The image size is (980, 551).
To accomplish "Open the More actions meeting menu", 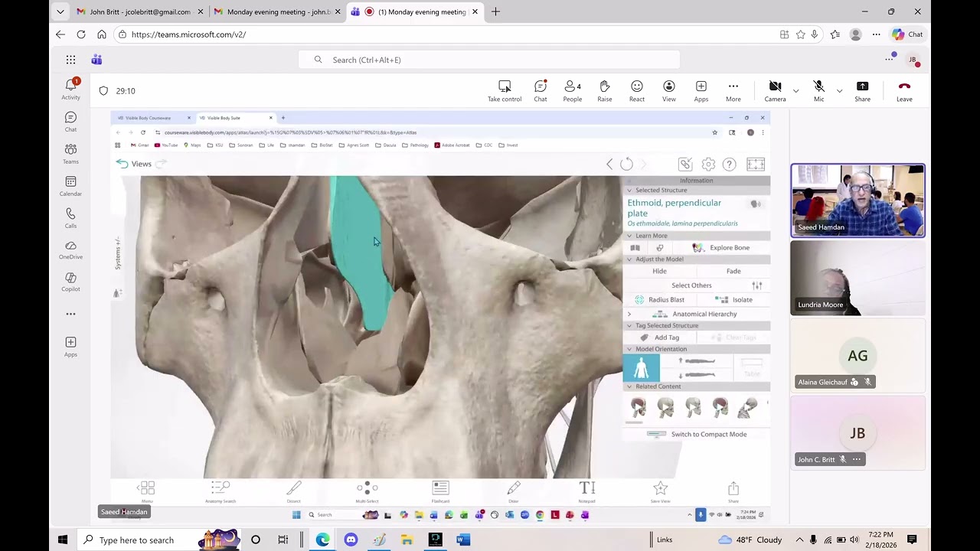I will tap(733, 90).
